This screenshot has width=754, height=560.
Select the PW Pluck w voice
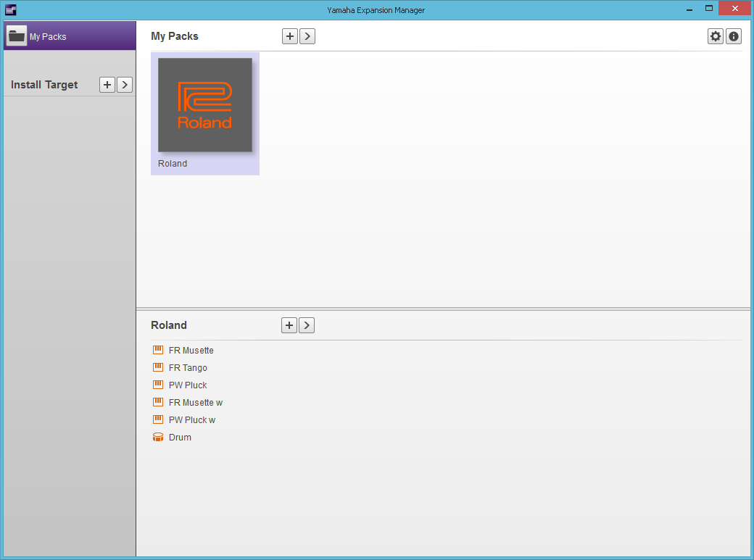point(192,419)
